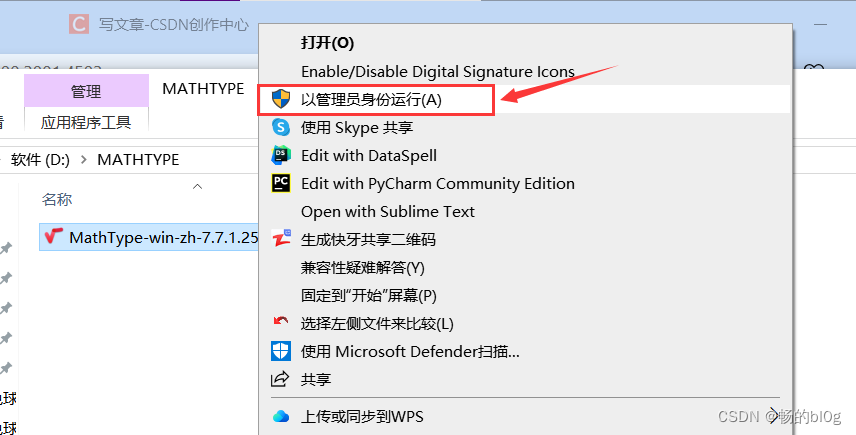
Task: Expand breadcrumb chevron before MATHTYPE
Action: coord(84,159)
